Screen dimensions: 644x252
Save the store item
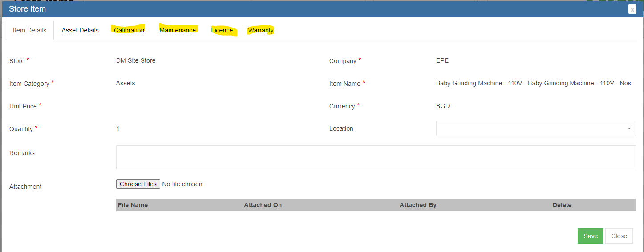coord(590,236)
